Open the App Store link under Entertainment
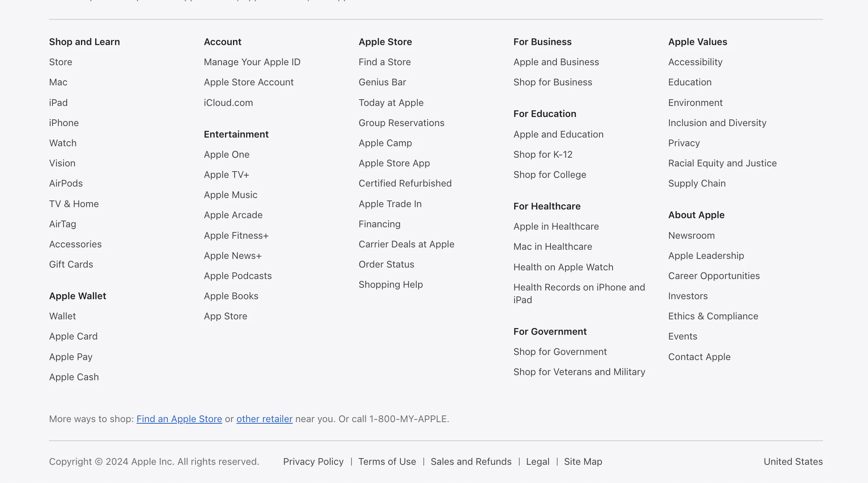The height and width of the screenshot is (483, 868). click(x=225, y=316)
